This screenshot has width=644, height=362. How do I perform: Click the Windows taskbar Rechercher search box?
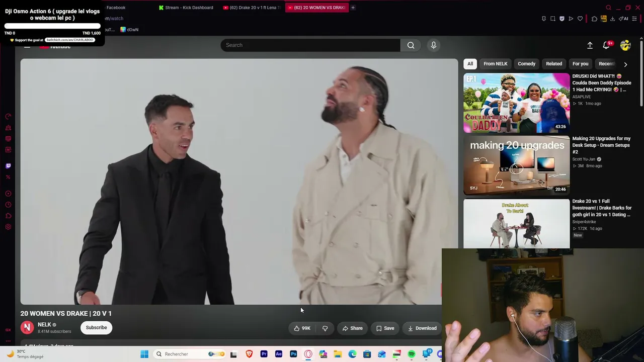[189, 354]
